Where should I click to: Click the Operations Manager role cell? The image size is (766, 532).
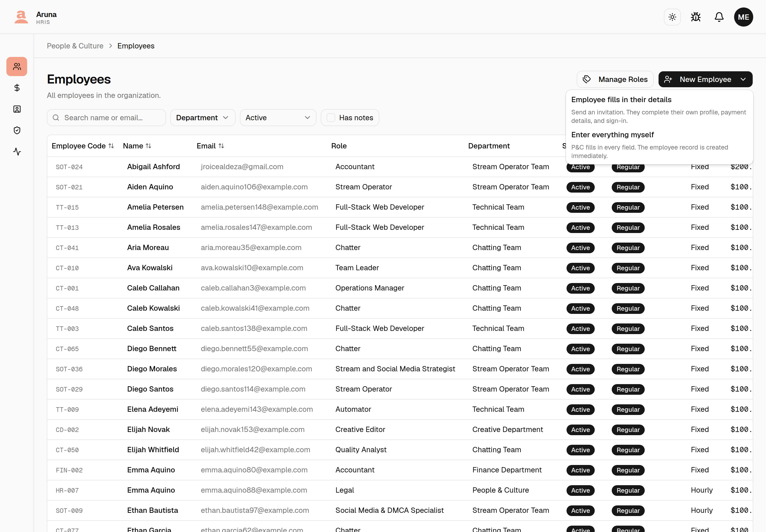click(370, 288)
